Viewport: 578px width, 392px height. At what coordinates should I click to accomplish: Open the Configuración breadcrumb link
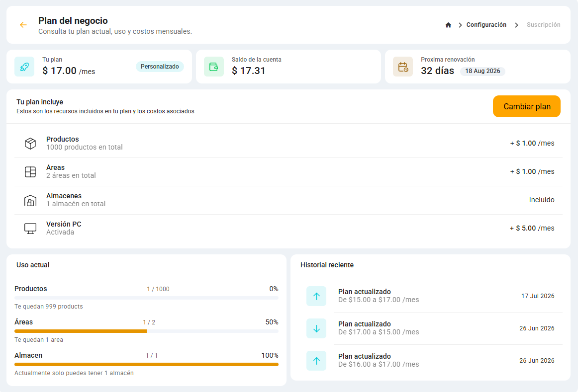pos(486,25)
